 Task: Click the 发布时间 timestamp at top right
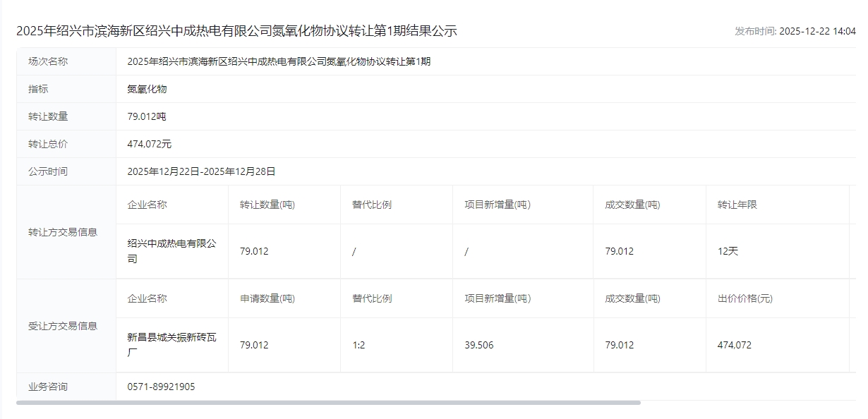tap(795, 31)
